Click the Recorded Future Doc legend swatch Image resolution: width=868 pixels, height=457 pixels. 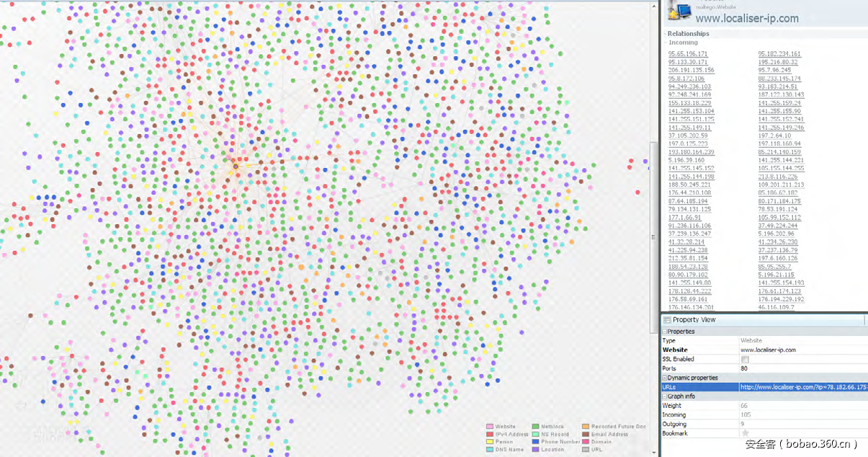(586, 427)
